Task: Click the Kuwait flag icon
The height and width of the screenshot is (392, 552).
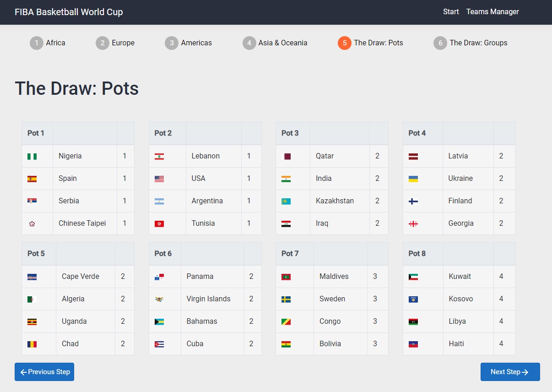Action: tap(413, 277)
